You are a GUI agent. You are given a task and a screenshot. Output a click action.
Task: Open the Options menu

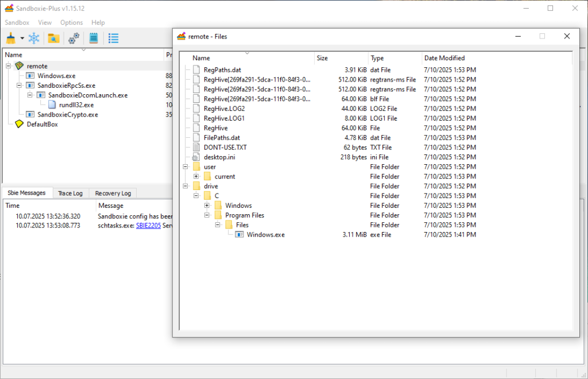72,22
